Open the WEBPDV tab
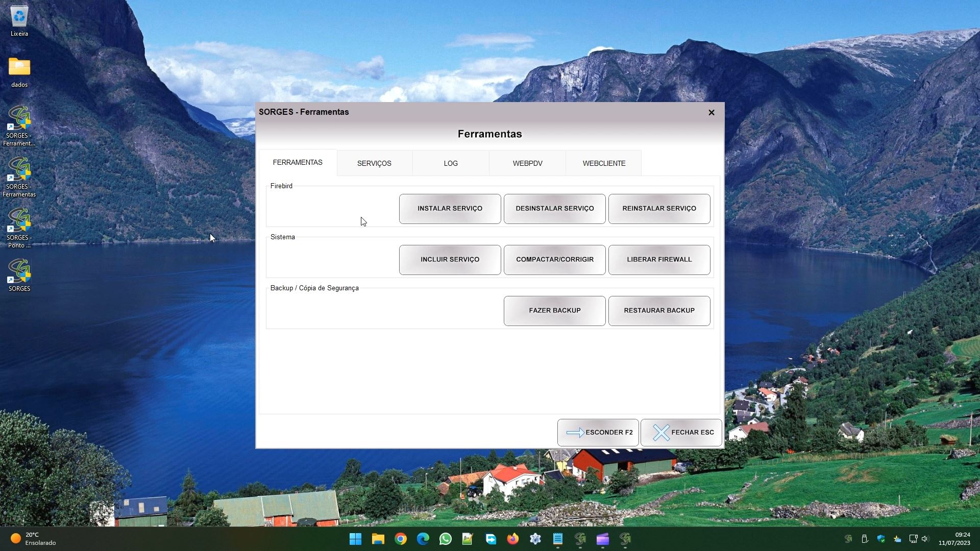The width and height of the screenshot is (980, 551). point(527,163)
